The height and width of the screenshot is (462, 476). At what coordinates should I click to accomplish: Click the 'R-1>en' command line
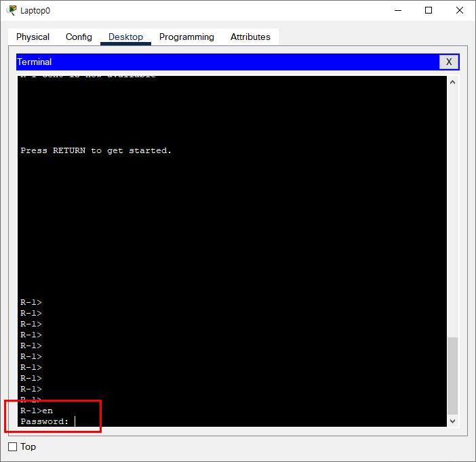(37, 411)
